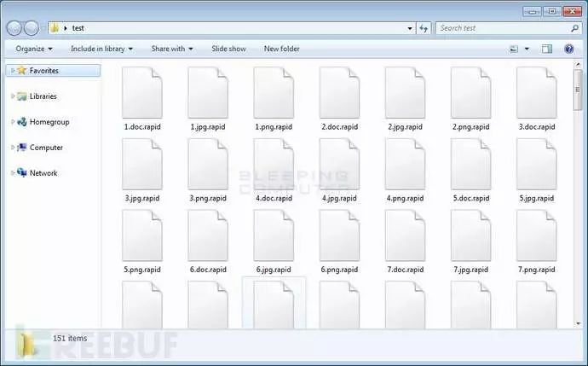Select Computer in the navigation pane
This screenshot has width=588, height=366.
point(46,148)
